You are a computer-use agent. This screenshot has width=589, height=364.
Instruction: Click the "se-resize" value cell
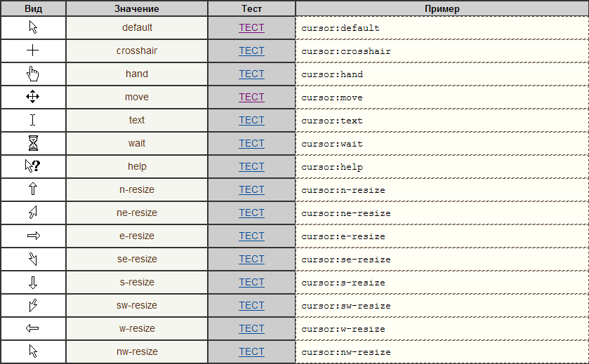137,259
